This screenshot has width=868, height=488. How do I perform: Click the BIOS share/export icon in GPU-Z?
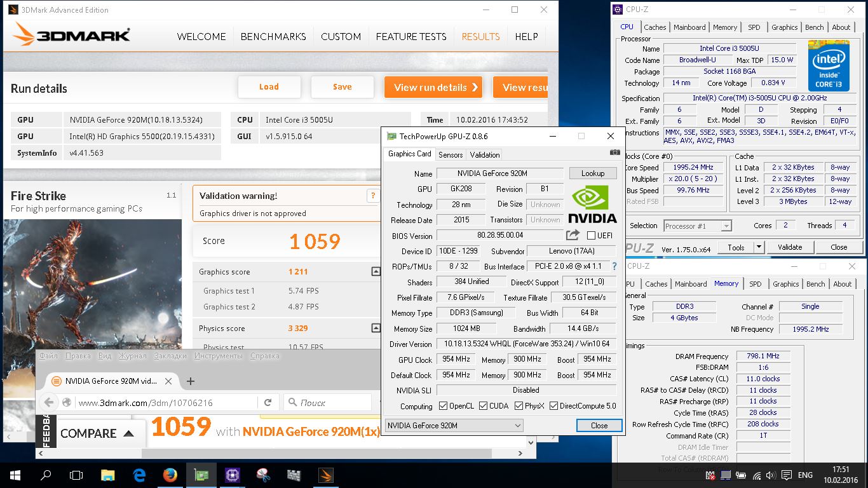pyautogui.click(x=573, y=235)
